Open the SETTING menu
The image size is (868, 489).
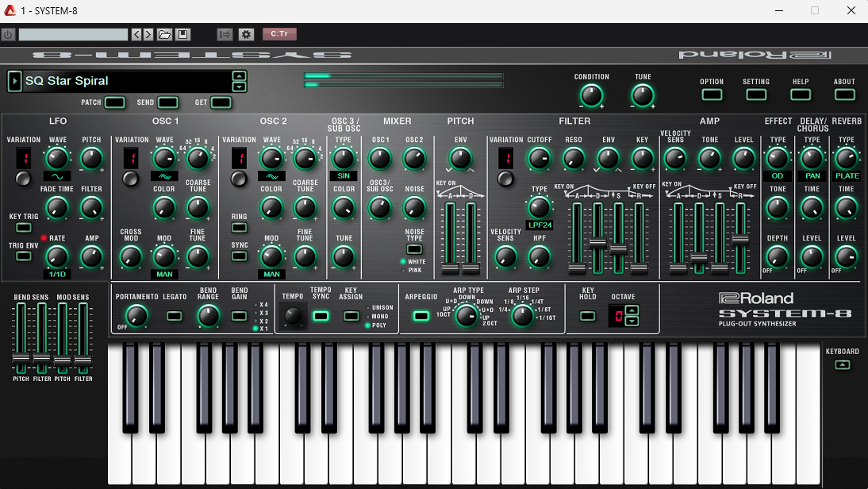tap(756, 94)
